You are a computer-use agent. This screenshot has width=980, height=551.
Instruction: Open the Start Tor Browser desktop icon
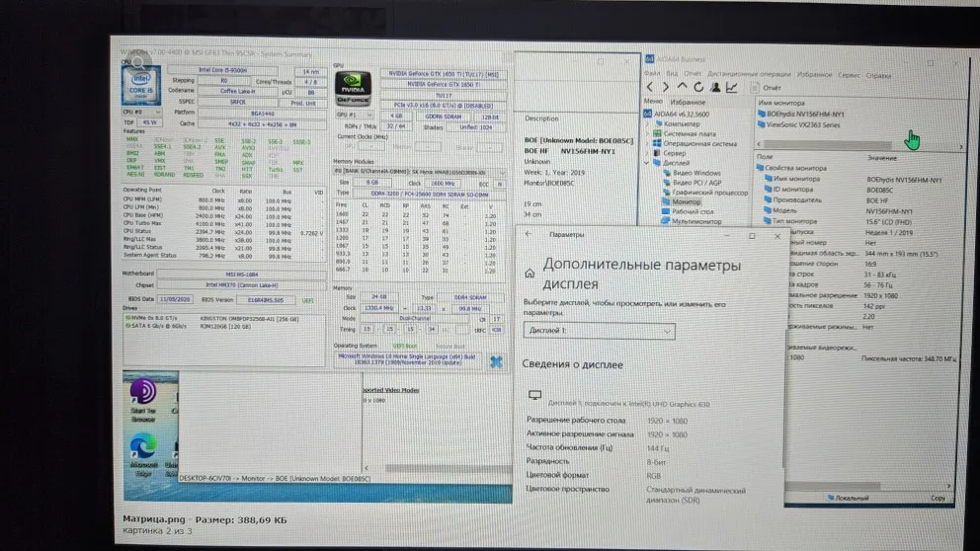coord(143,398)
